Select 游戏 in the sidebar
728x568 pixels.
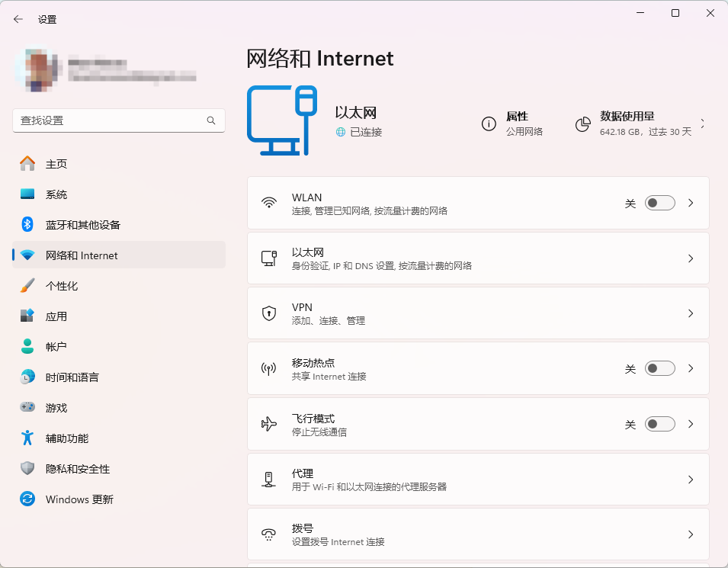tap(119, 408)
